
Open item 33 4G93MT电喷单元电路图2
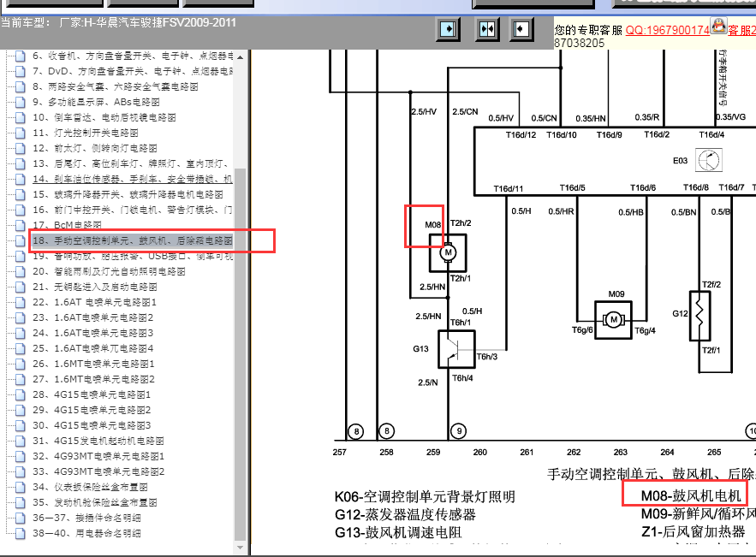point(98,472)
